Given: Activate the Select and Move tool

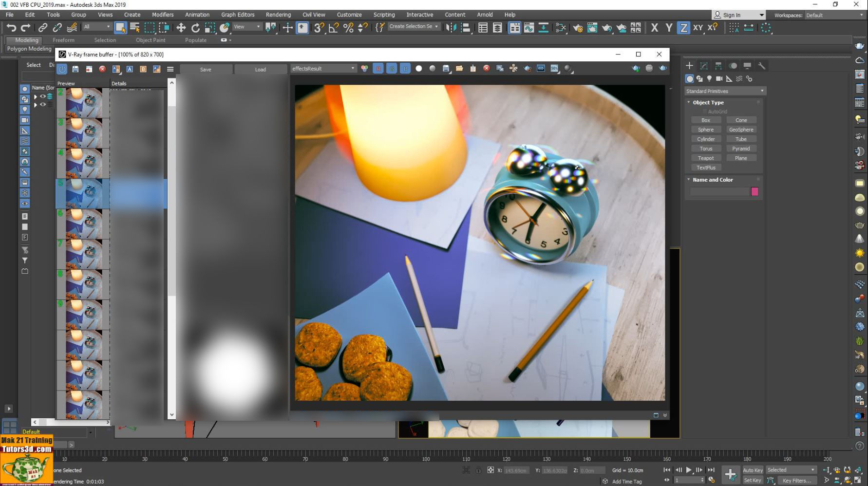Looking at the screenshot, I should tap(181, 28).
